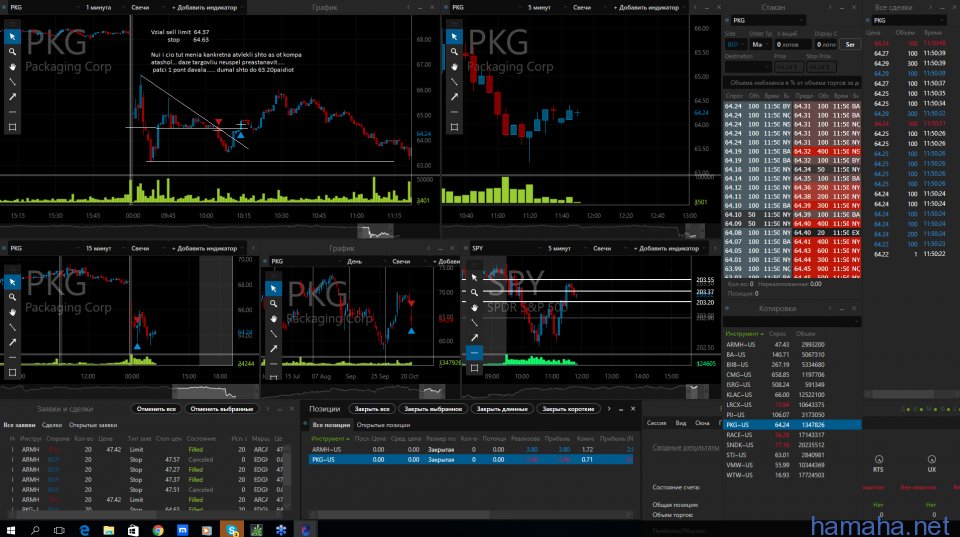Image resolution: width=960 pixels, height=537 pixels.
Task: Click the navigator slider under 1-minute PKG chart
Action: coord(376,231)
